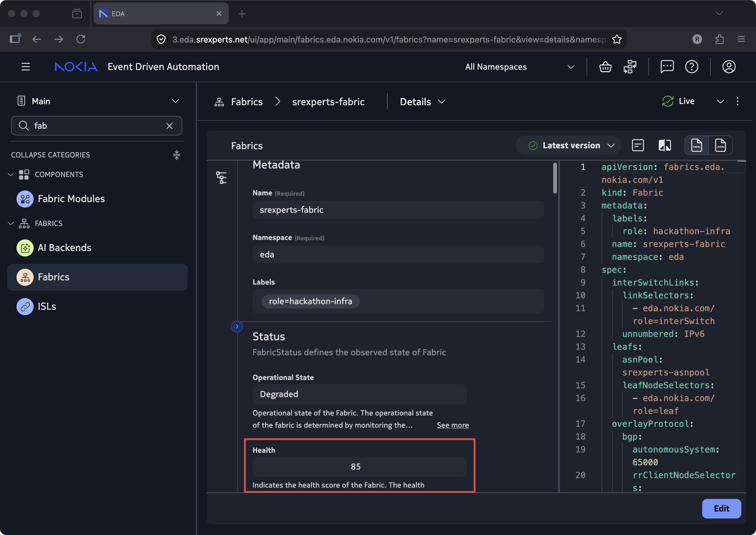Click YAML line 2 kind: Fabric
The height and width of the screenshot is (535, 756).
(x=632, y=193)
